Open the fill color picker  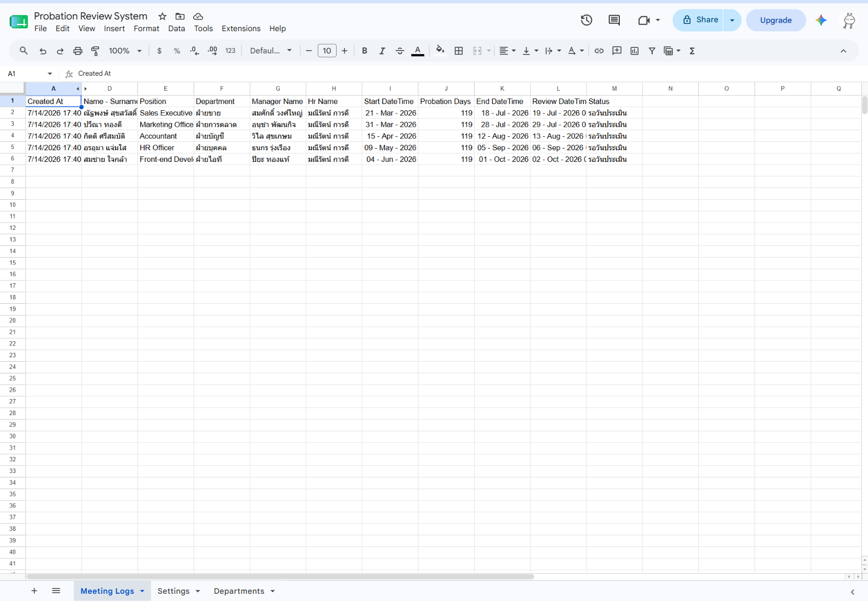coord(440,51)
